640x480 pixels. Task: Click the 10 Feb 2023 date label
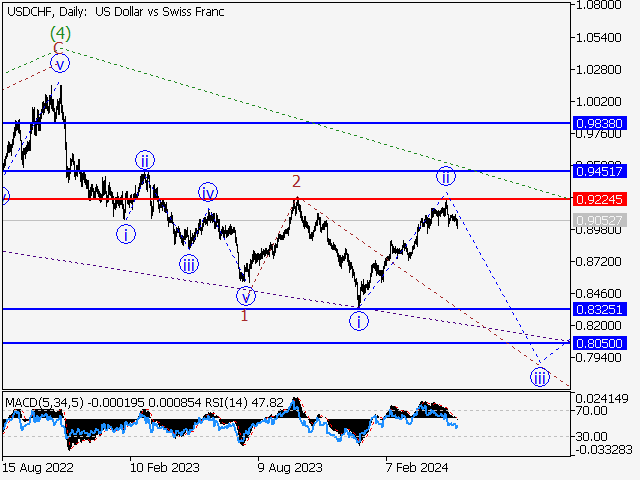pos(164,467)
